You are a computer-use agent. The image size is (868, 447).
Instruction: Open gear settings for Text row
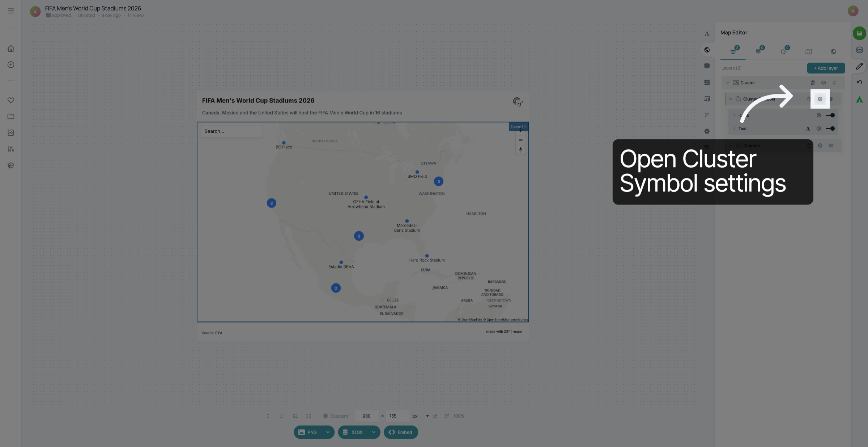pyautogui.click(x=819, y=128)
